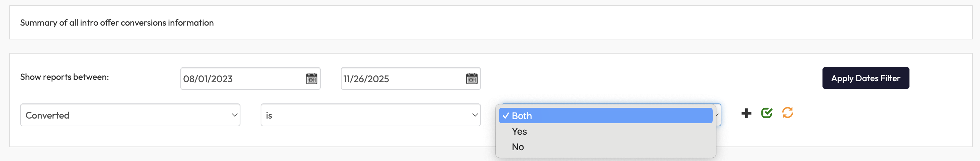Click the plus icon to add filter
The width and height of the screenshot is (980, 161).
pyautogui.click(x=746, y=113)
